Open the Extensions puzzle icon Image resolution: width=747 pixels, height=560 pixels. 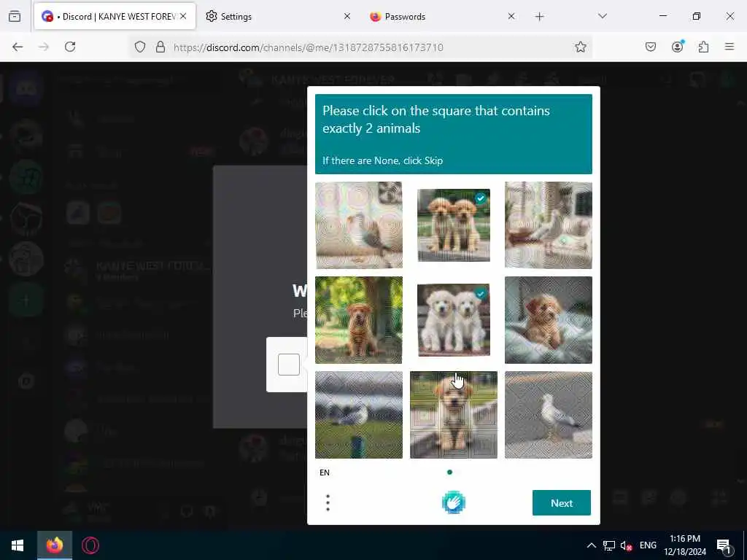[703, 47]
